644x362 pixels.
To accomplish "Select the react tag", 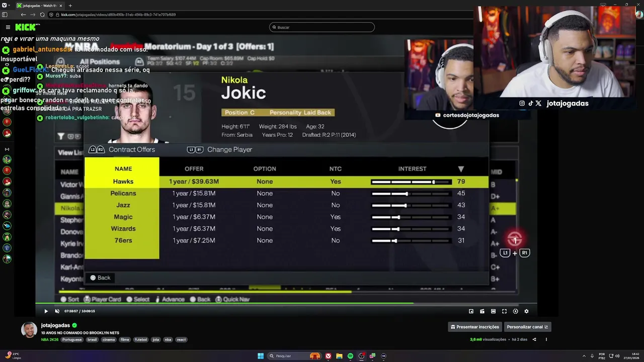I will click(x=181, y=339).
